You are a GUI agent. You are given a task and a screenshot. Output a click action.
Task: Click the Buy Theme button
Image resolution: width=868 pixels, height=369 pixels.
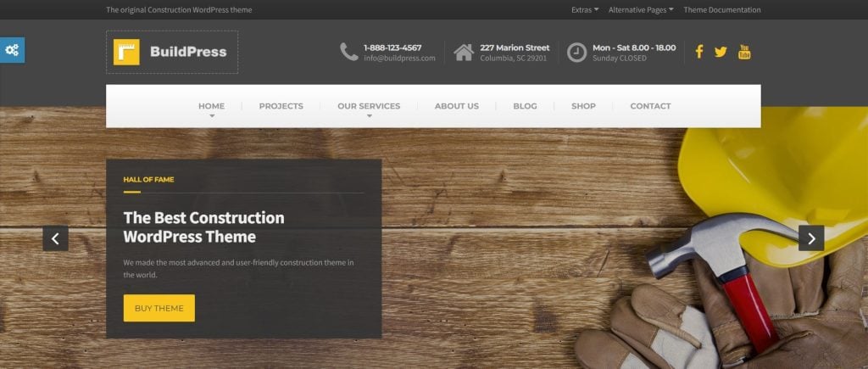click(159, 308)
